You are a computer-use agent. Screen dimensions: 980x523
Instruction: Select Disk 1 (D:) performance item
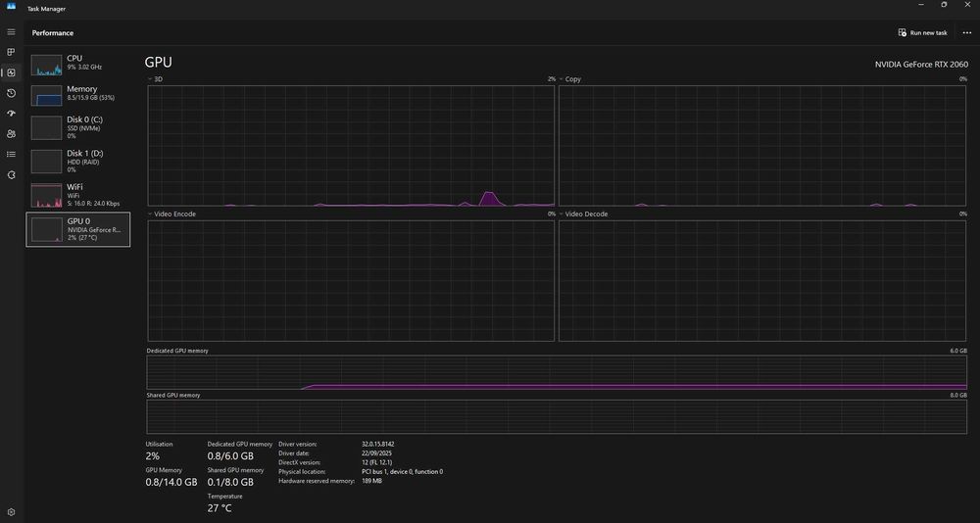click(x=78, y=161)
